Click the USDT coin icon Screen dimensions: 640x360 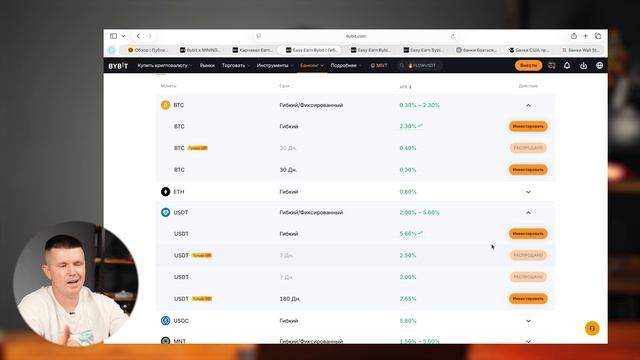[165, 212]
